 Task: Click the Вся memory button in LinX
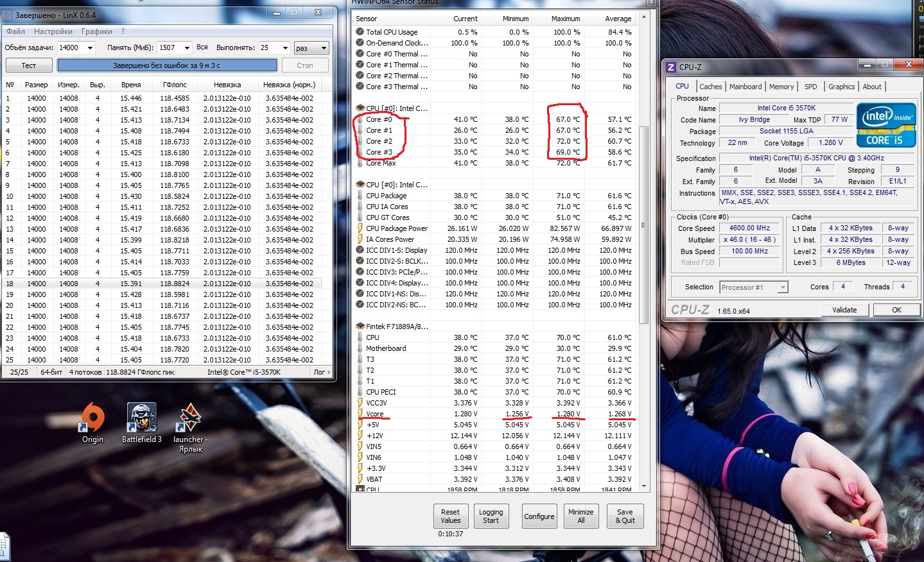click(202, 47)
